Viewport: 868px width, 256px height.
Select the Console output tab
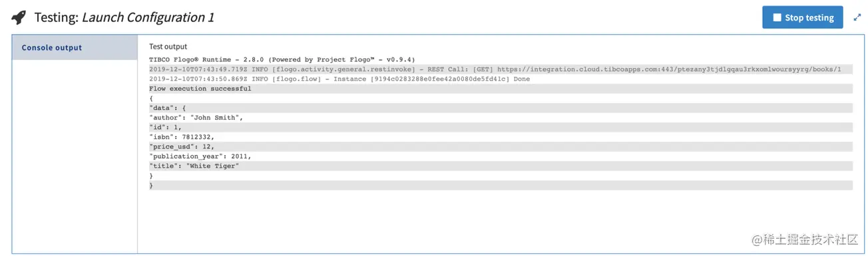[x=75, y=47]
